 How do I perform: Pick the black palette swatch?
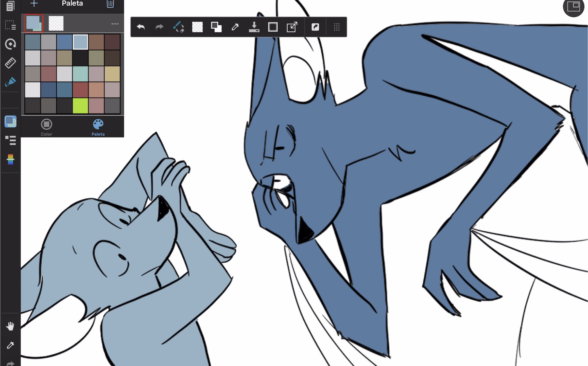click(80, 58)
